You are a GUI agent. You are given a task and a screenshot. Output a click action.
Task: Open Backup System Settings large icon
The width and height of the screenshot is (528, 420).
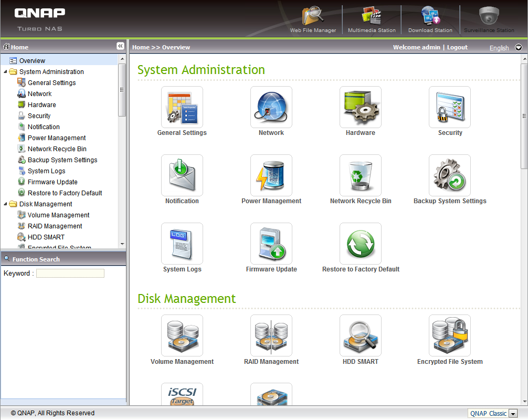pos(450,175)
